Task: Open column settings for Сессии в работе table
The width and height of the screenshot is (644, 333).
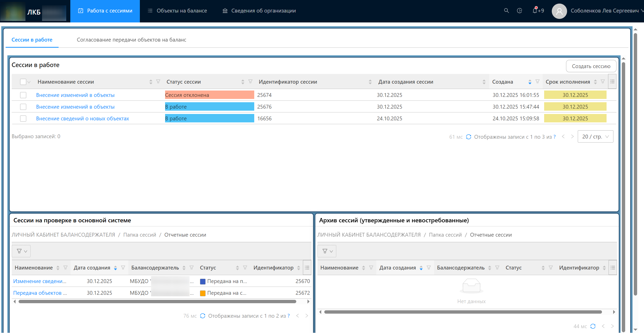Action: [x=612, y=82]
